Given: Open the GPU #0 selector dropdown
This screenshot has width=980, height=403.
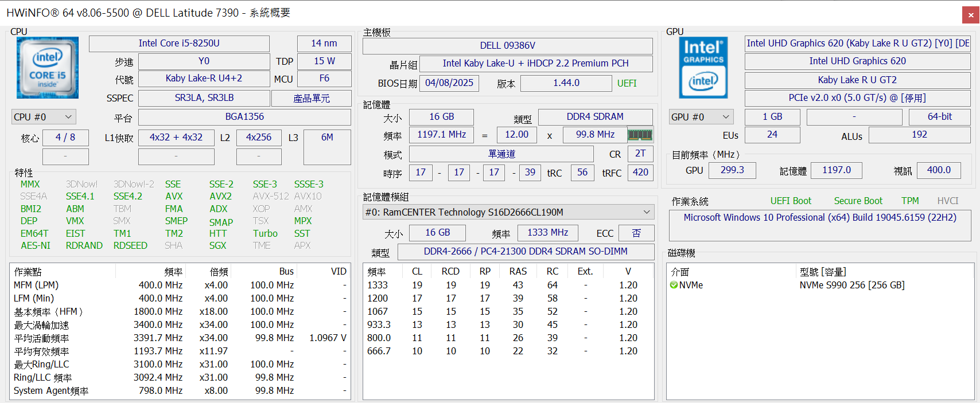Looking at the screenshot, I should pos(701,117).
